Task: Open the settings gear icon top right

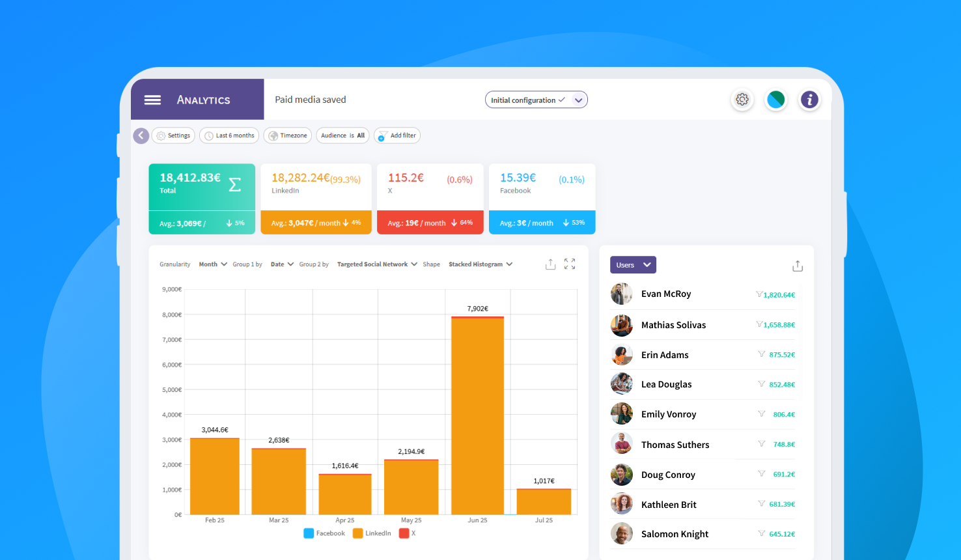Action: click(742, 100)
